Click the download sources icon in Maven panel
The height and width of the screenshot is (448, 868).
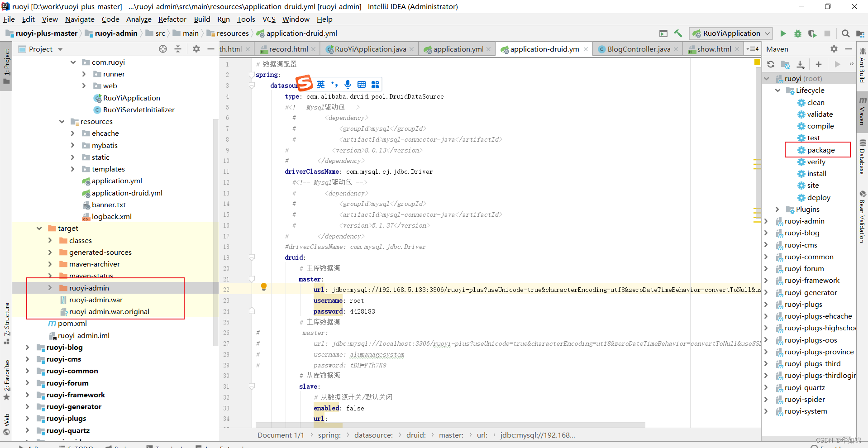click(801, 64)
